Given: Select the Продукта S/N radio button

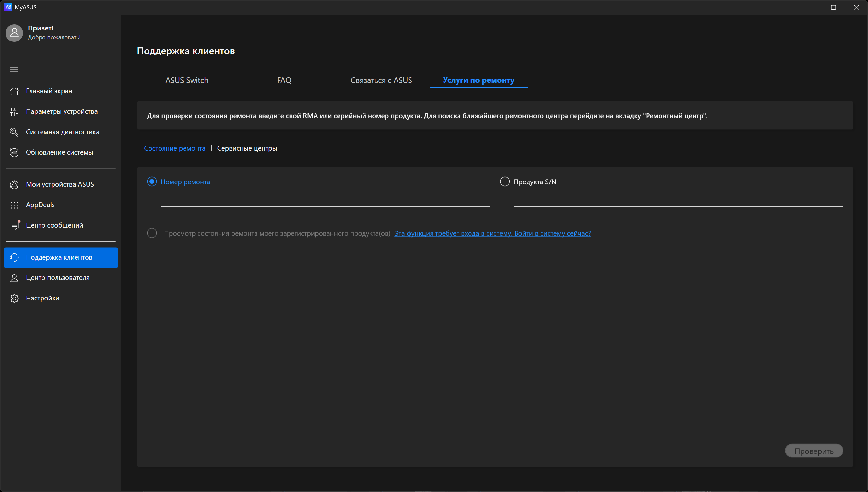Looking at the screenshot, I should point(505,182).
